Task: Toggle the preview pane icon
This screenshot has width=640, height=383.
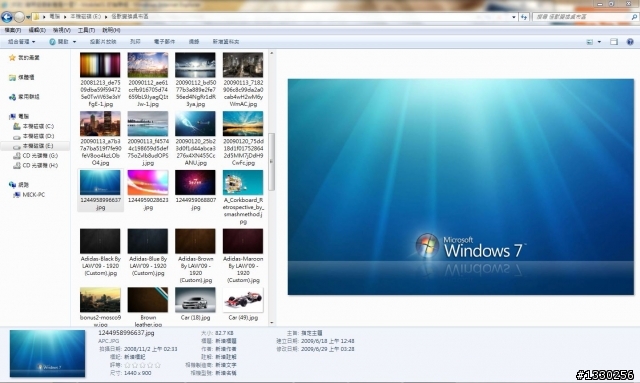Action: pos(614,42)
